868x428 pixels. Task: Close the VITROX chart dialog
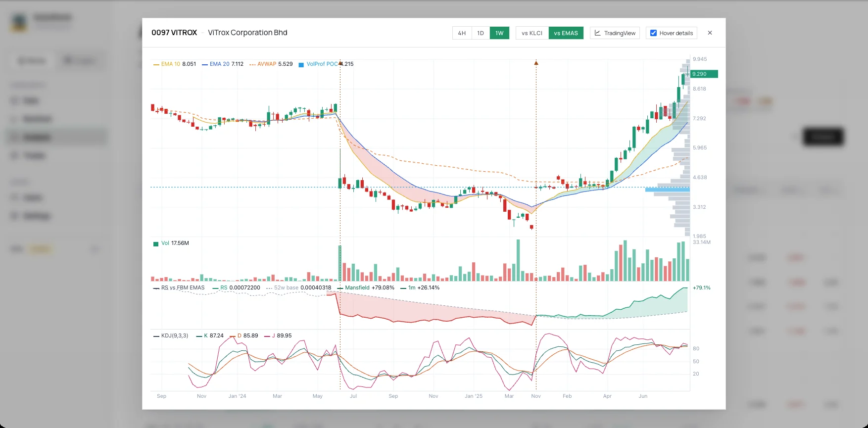coord(710,33)
